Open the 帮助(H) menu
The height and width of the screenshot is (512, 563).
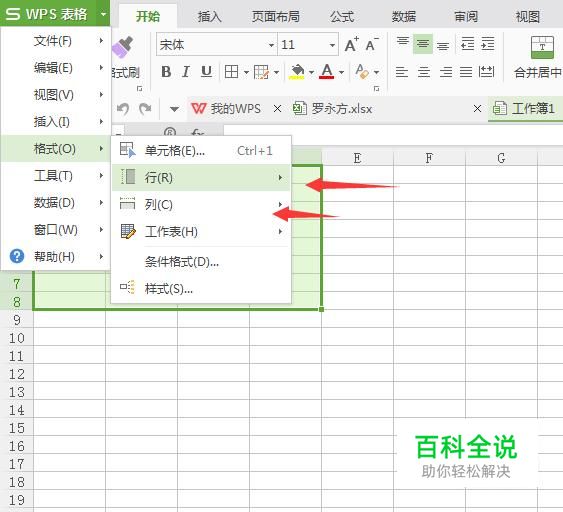[x=55, y=257]
